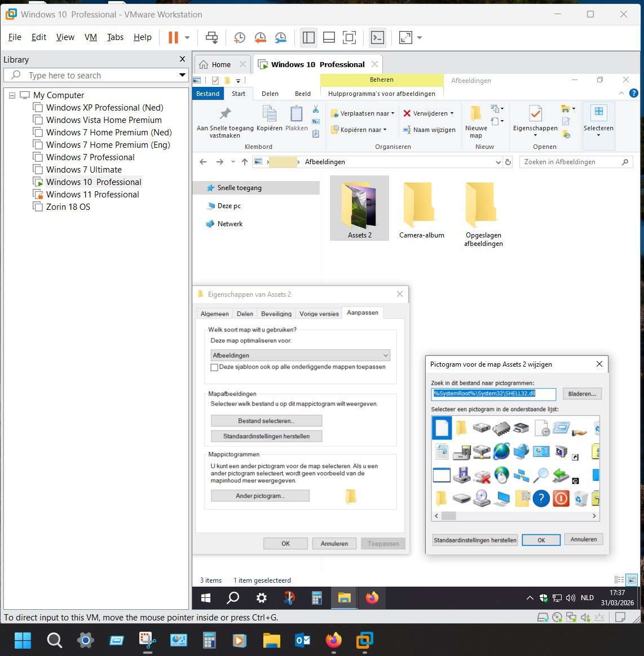The width and height of the screenshot is (644, 656).
Task: Enter full screen mode in VMware toolbar
Action: pyautogui.click(x=350, y=38)
